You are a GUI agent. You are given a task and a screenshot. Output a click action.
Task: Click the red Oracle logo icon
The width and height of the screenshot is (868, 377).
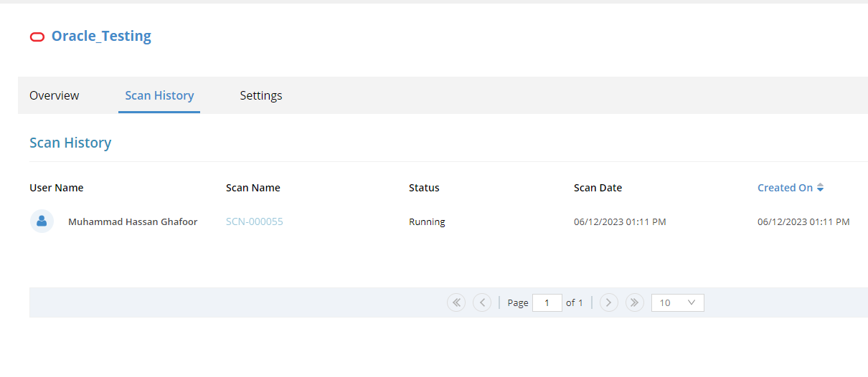tap(37, 37)
